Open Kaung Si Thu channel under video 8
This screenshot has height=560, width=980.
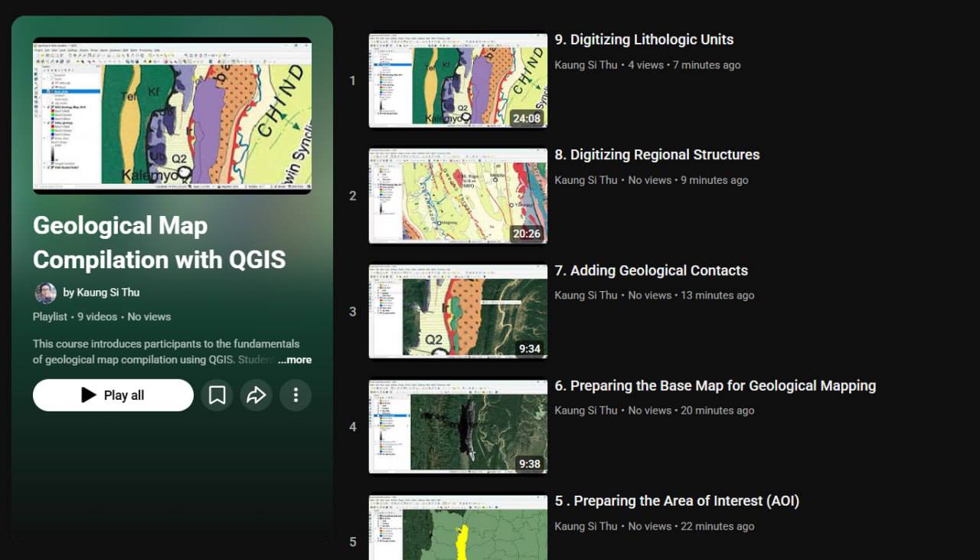(586, 181)
